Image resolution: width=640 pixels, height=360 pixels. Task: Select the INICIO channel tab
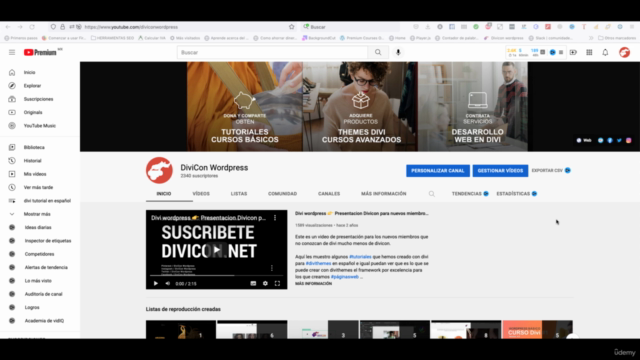[x=164, y=194]
